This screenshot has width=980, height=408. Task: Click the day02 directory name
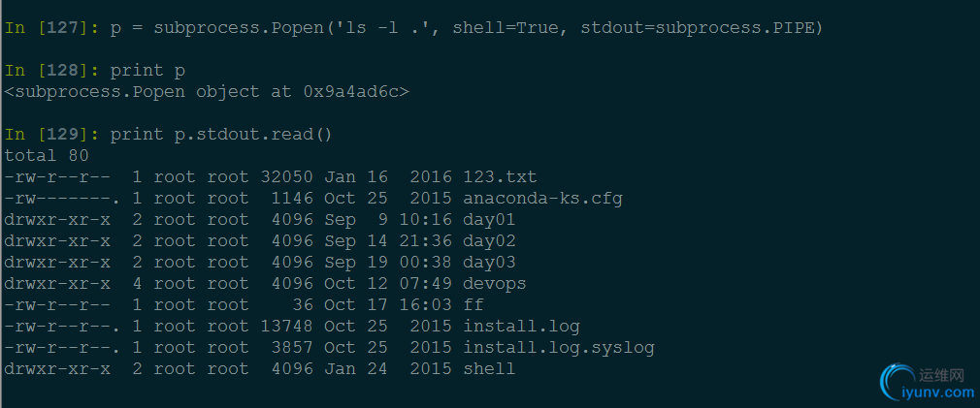pyautogui.click(x=489, y=240)
